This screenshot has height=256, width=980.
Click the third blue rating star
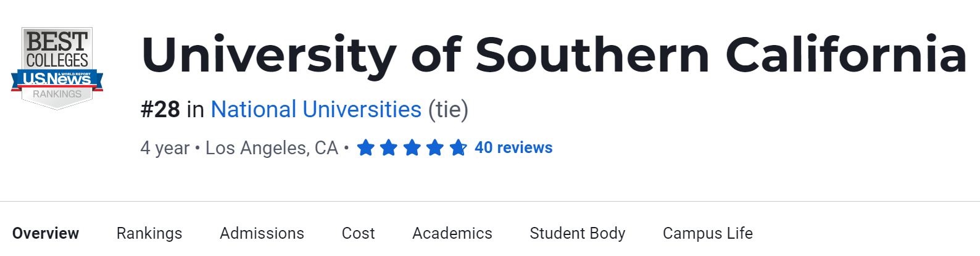[412, 148]
